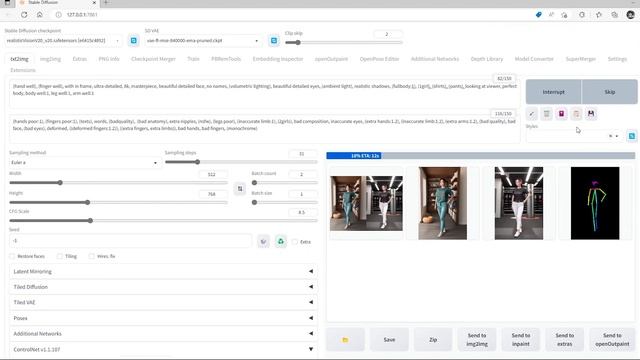Select the OpenPose skeleton thumbnail
The image size is (640, 360).
595,203
